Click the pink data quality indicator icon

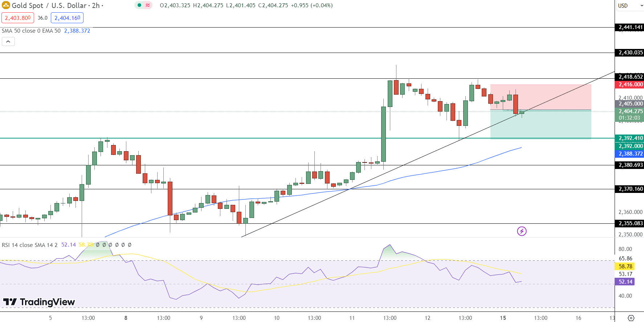pyautogui.click(x=148, y=5)
